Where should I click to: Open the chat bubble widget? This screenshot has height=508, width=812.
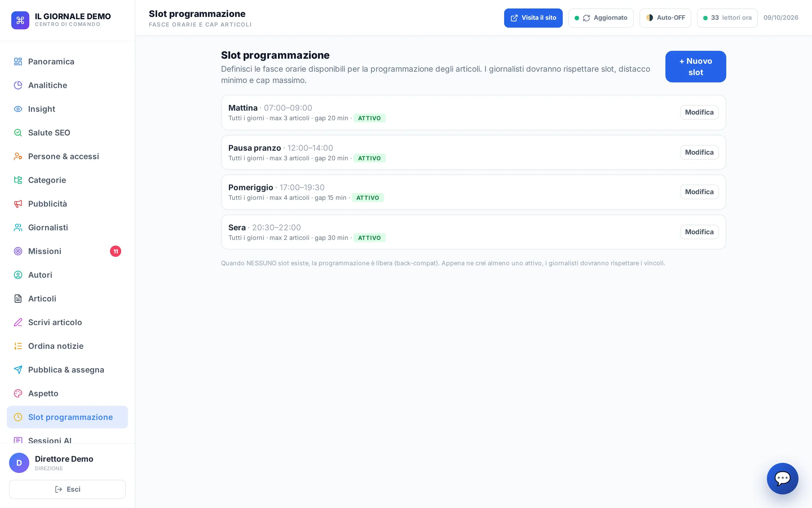782,478
